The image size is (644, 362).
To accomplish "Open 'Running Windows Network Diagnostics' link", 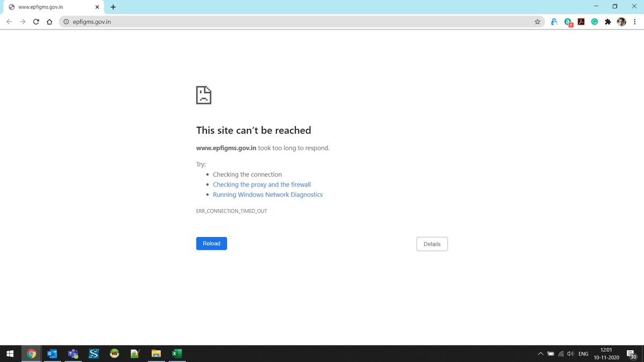I will (268, 195).
